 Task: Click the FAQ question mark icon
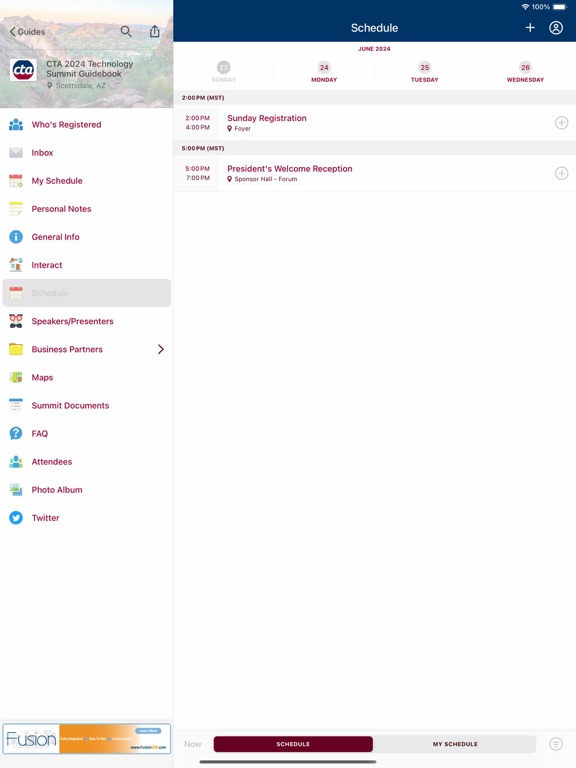[16, 433]
